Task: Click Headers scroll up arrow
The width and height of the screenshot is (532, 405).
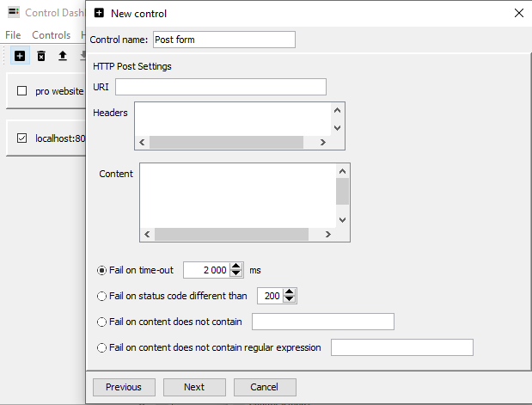Action: point(337,110)
